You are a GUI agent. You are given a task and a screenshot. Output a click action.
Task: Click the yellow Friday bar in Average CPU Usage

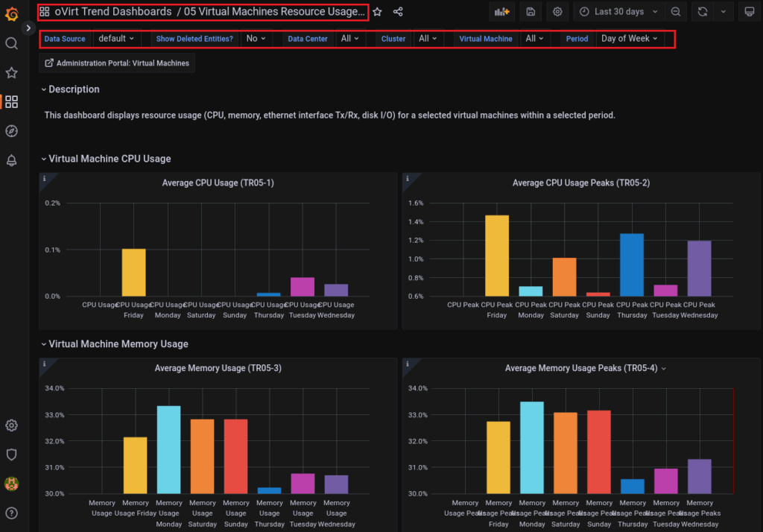pyautogui.click(x=134, y=273)
